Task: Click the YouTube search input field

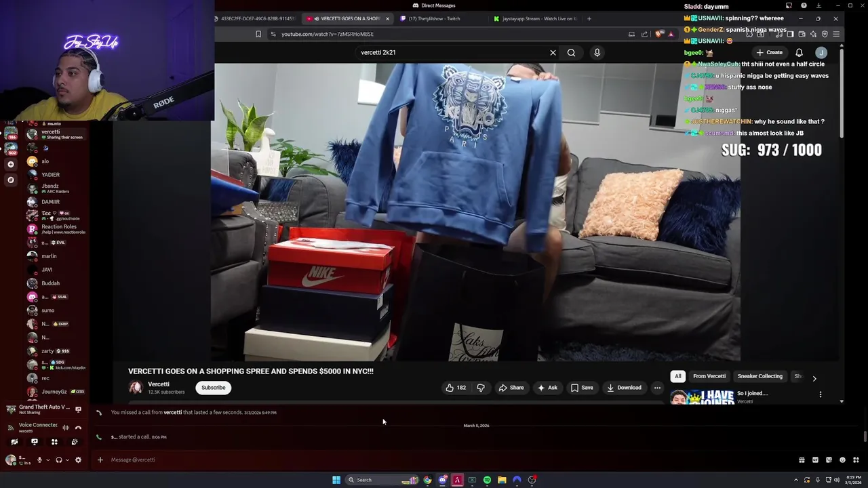Action: click(451, 52)
